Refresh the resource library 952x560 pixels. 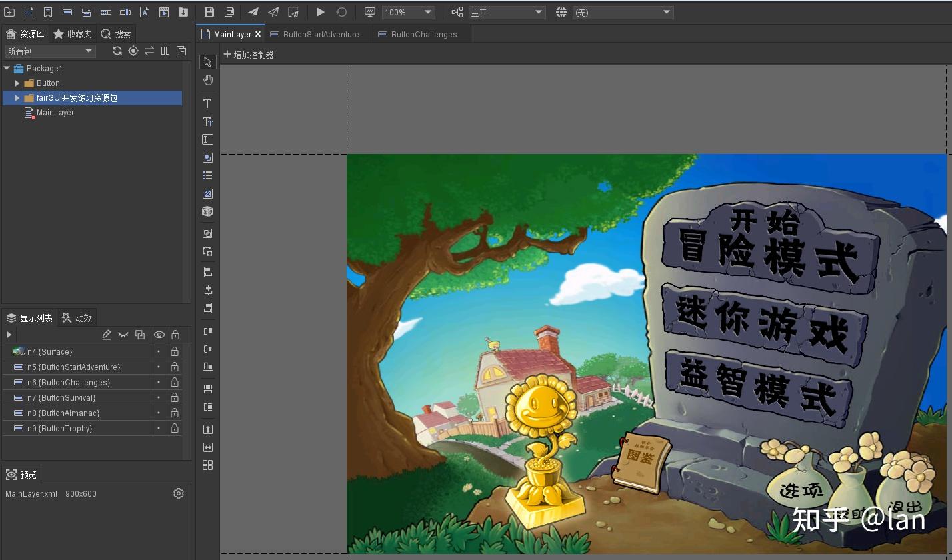(x=117, y=51)
